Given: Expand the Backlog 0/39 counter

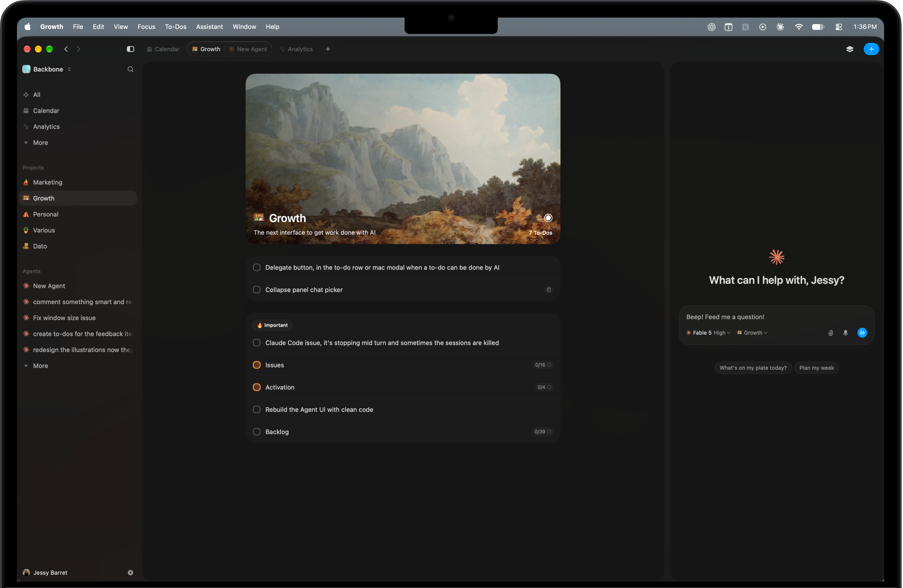Looking at the screenshot, I should pyautogui.click(x=543, y=431).
